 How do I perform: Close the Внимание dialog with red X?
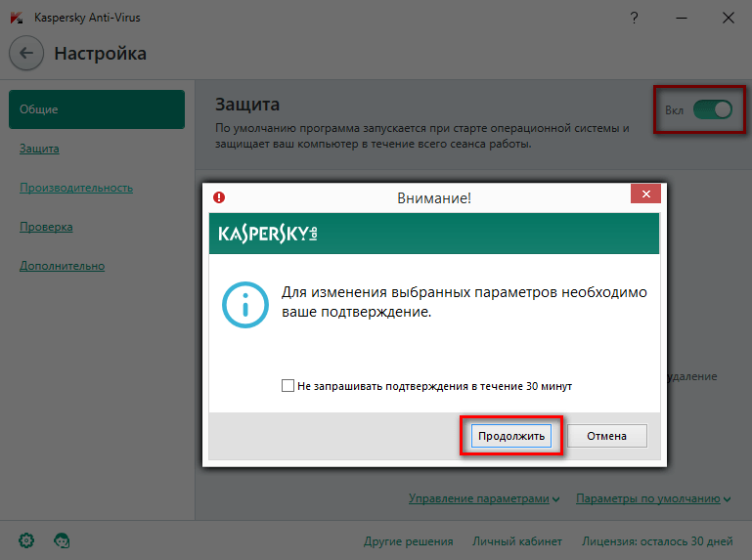point(646,194)
